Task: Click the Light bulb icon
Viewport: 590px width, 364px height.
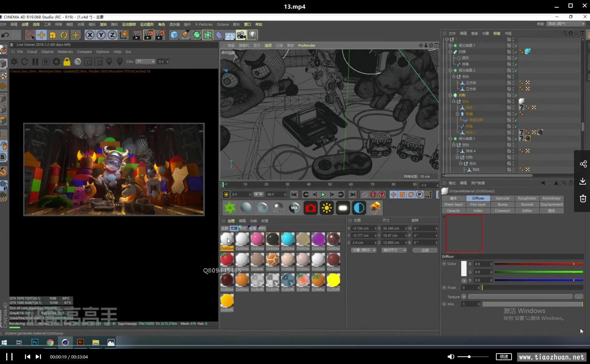Action: pos(253,35)
